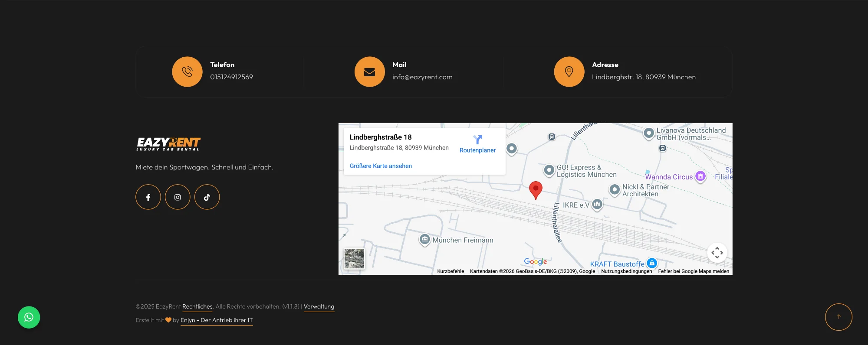Open map Kurzbefehle shortcuts
868x345 pixels.
point(450,271)
